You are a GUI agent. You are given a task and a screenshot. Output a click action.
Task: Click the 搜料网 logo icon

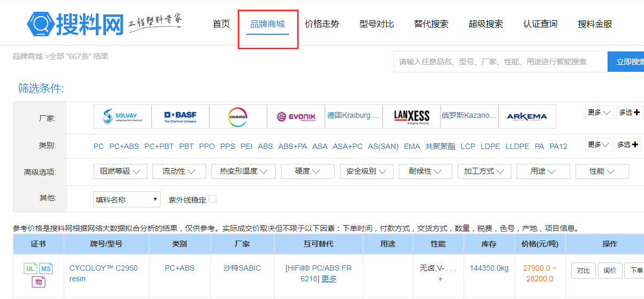click(40, 23)
